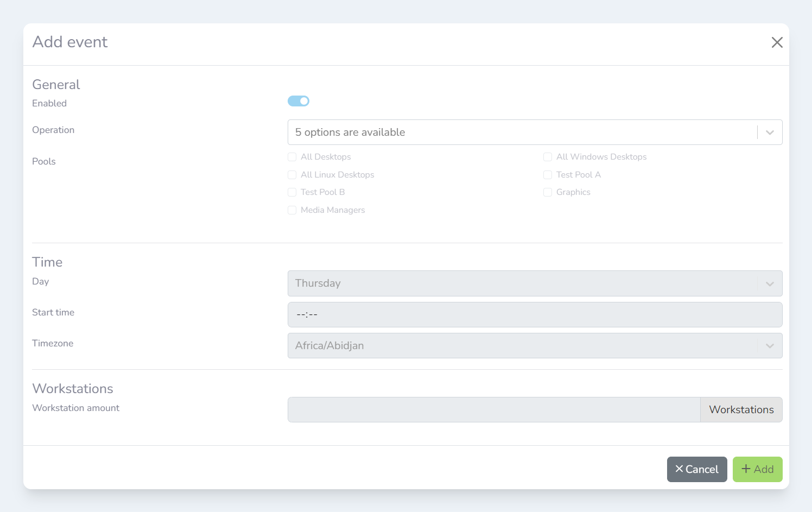812x512 pixels.
Task: Click the chevron icon in Day field
Action: pyautogui.click(x=770, y=284)
